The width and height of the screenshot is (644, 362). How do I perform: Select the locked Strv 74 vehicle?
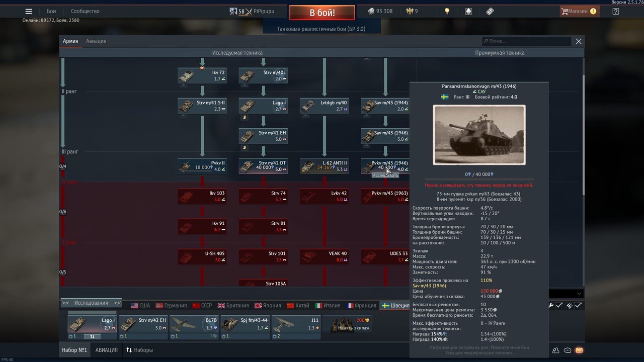[263, 197]
